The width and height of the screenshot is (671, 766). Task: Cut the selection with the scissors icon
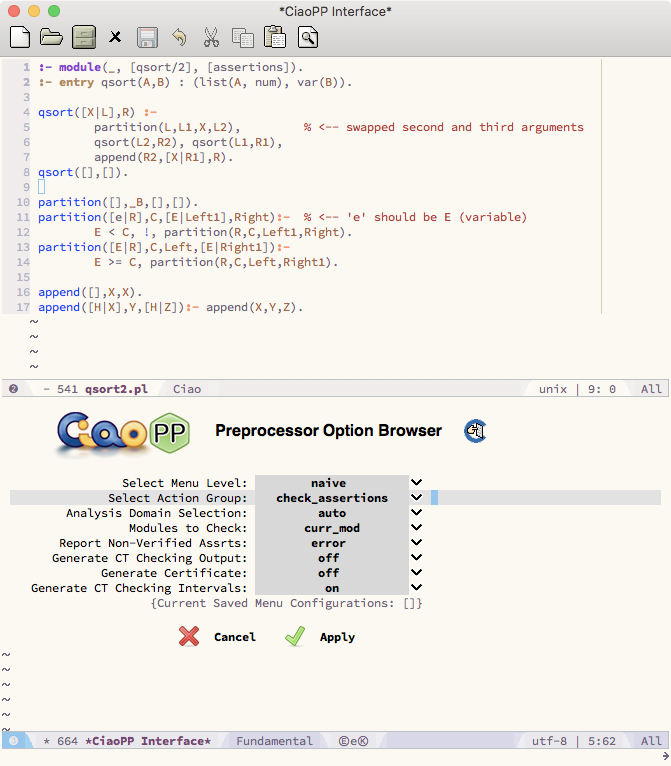[x=211, y=38]
